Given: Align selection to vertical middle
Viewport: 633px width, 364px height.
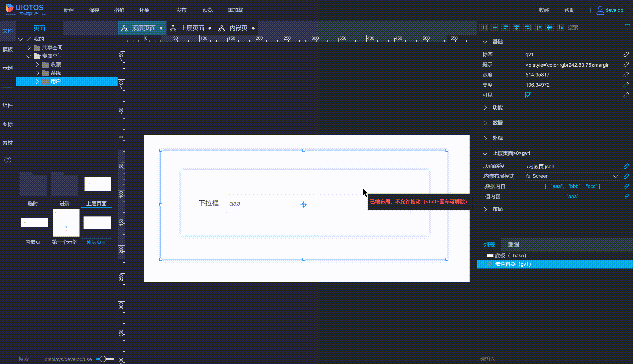Looking at the screenshot, I should click(550, 27).
